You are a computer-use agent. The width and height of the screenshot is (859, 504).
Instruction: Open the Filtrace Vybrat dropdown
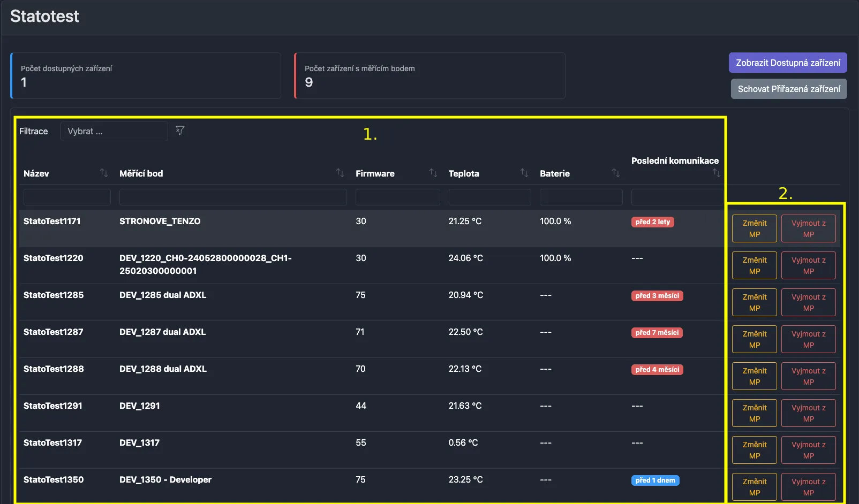[114, 131]
